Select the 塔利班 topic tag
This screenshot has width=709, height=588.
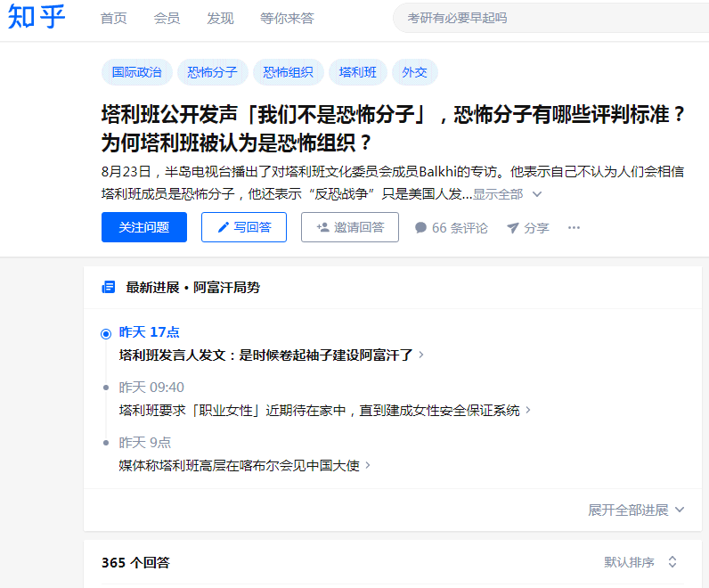(x=358, y=72)
